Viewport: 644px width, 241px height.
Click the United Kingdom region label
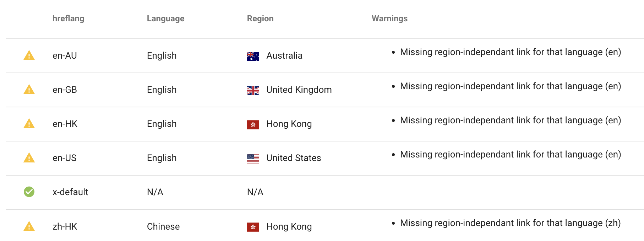(299, 90)
